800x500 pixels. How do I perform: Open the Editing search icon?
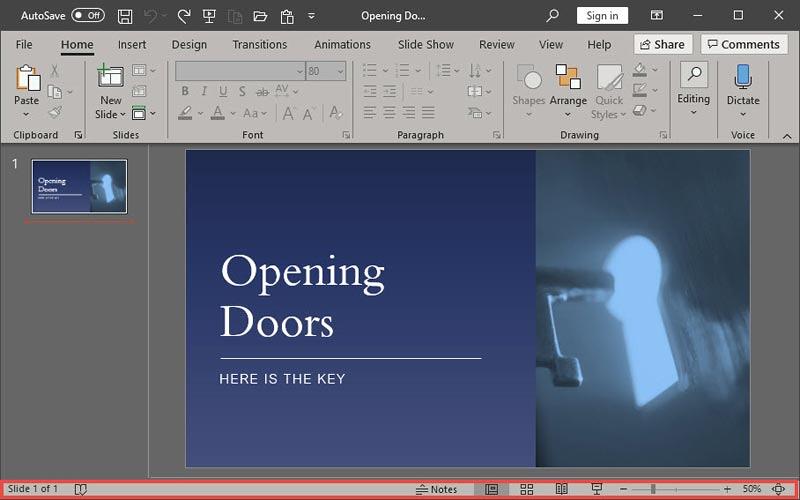point(694,75)
